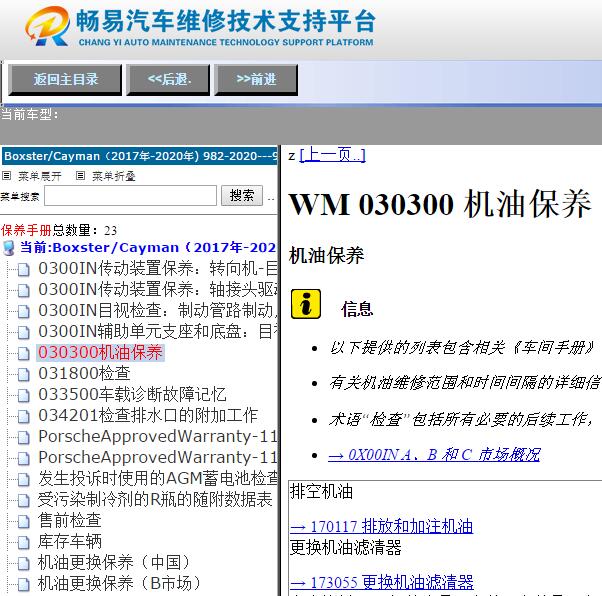Go back with the <<后退 button
This screenshot has height=596, width=602.
[168, 79]
